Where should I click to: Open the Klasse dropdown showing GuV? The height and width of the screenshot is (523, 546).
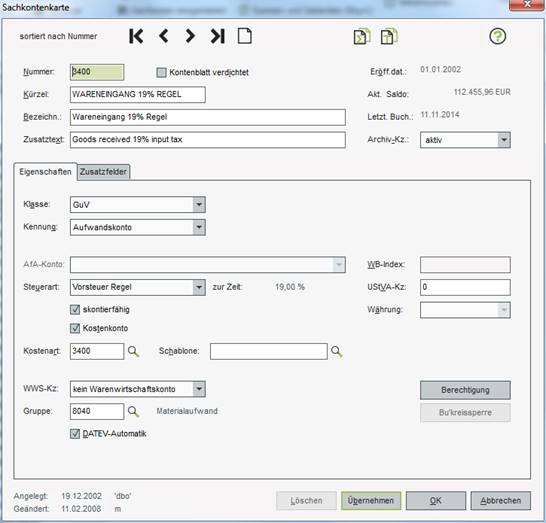(x=138, y=204)
